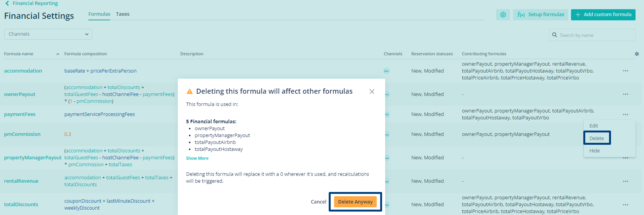Click Cancel in the delete dialog
Screen dimensions: 644x215
(x=318, y=202)
